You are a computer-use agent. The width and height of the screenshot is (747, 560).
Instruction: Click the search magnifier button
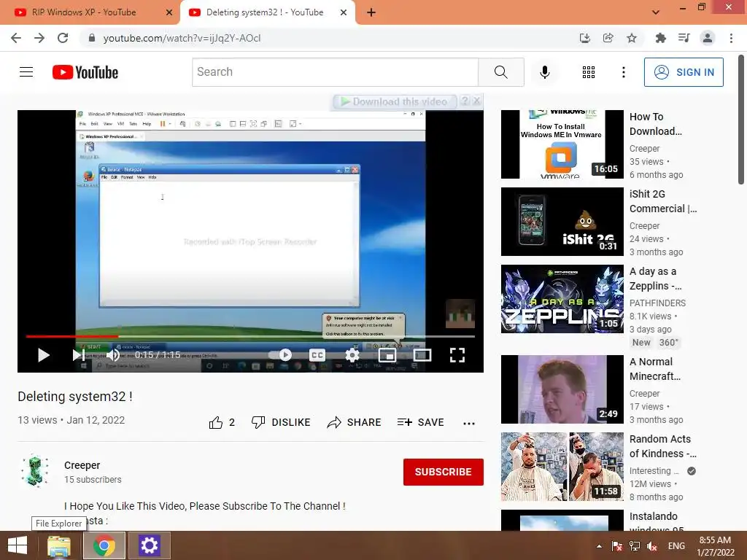[x=500, y=72]
